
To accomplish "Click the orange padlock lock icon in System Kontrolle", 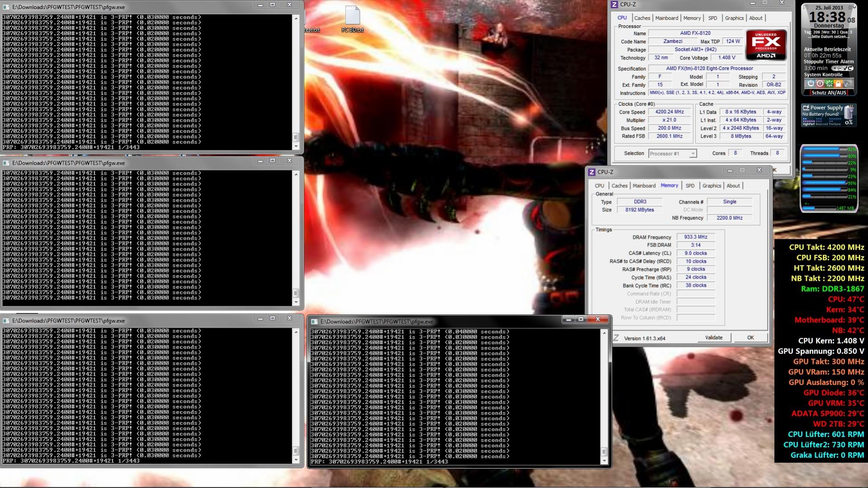I will [x=838, y=84].
